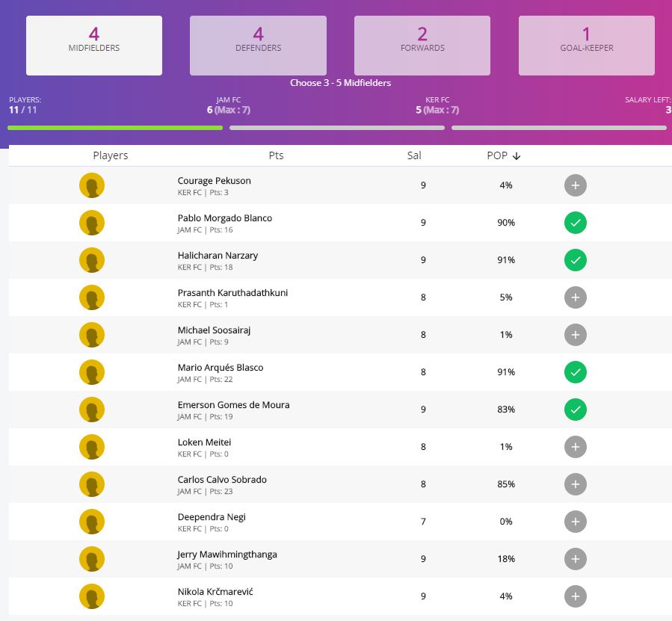
Task: Open the Forwards tab
Action: [422, 46]
